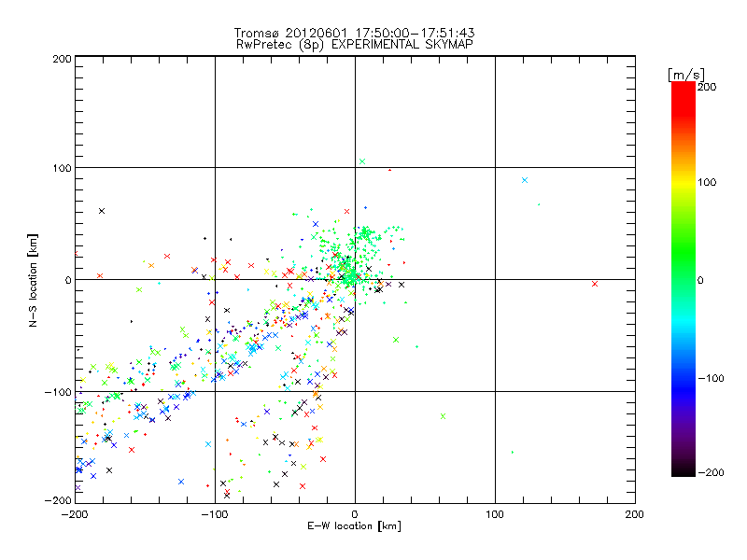Click the colorbar's -200 label at bottom
This screenshot has height=560, width=747.
711,472
